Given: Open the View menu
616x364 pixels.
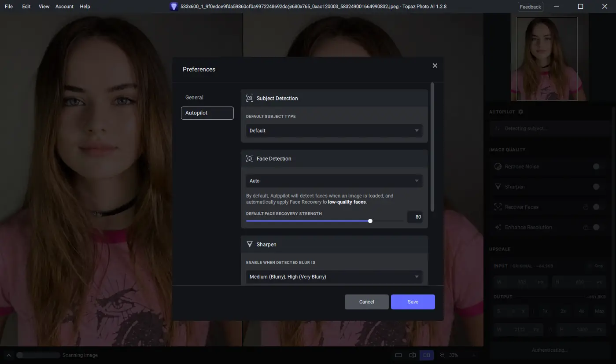Looking at the screenshot, I should pyautogui.click(x=44, y=7).
